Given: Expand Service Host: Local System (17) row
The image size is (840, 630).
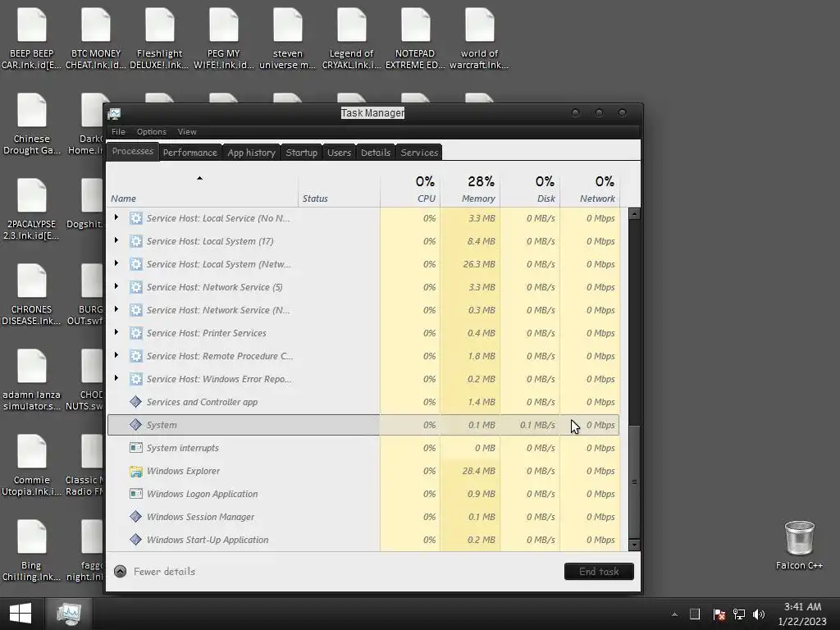Looking at the screenshot, I should point(116,240).
